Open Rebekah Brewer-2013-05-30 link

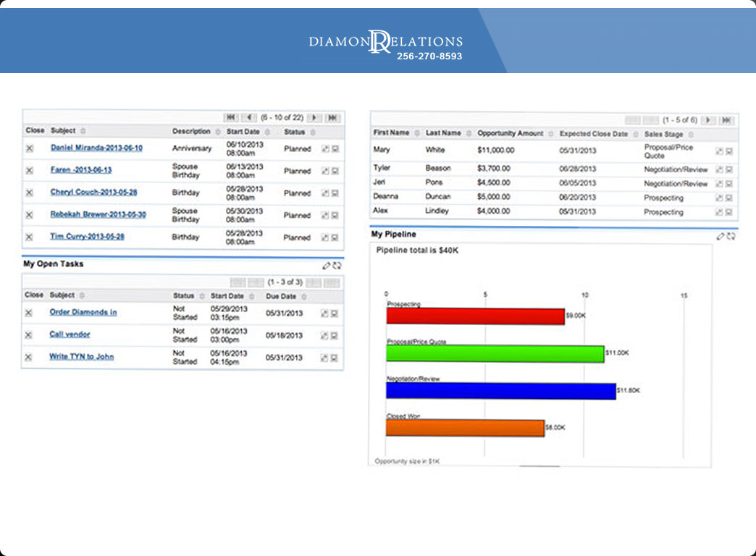98,214
